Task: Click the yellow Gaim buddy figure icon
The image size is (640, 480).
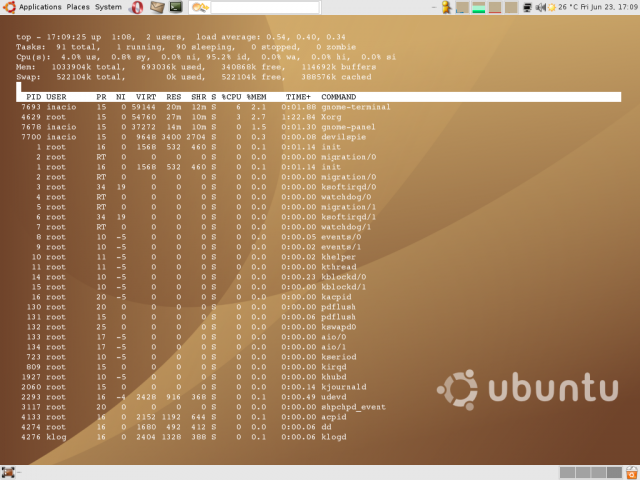Action: (447, 7)
